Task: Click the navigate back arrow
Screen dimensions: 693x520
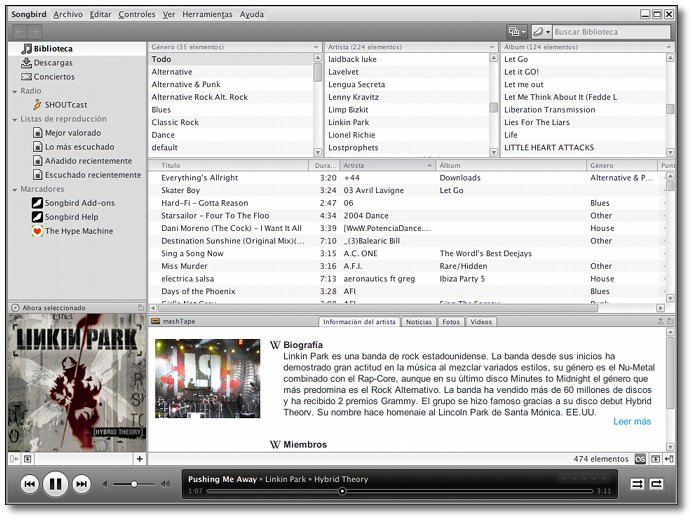Action: coord(19,32)
